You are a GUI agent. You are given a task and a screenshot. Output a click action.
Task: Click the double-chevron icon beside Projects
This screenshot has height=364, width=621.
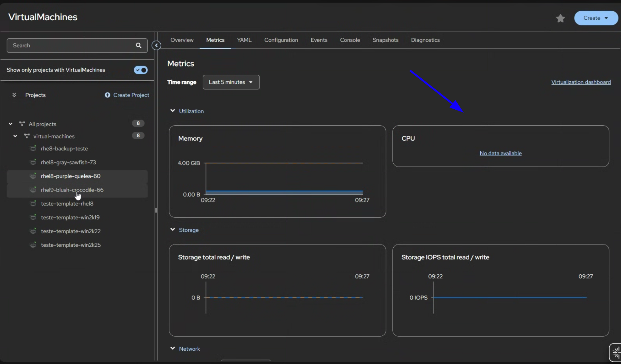pyautogui.click(x=14, y=95)
